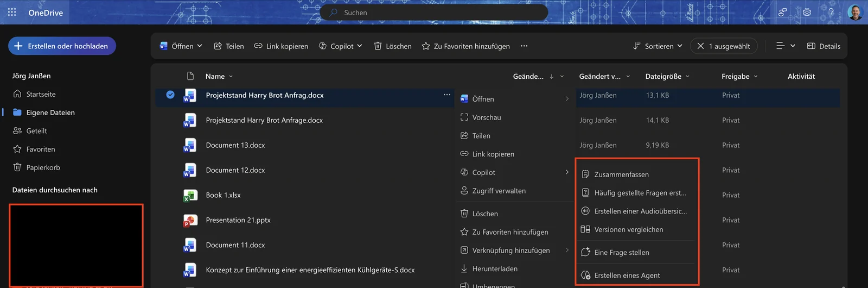This screenshot has width=868, height=288.
Task: Open the toolbar more options ellipsis
Action: [524, 46]
